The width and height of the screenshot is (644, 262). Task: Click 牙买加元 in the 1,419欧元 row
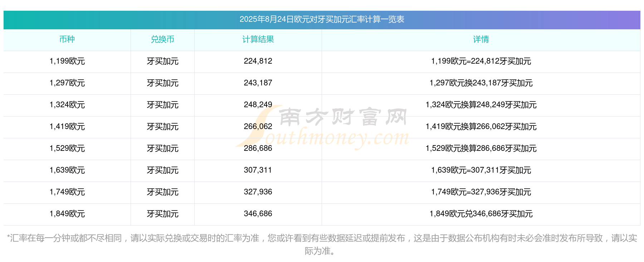(162, 127)
